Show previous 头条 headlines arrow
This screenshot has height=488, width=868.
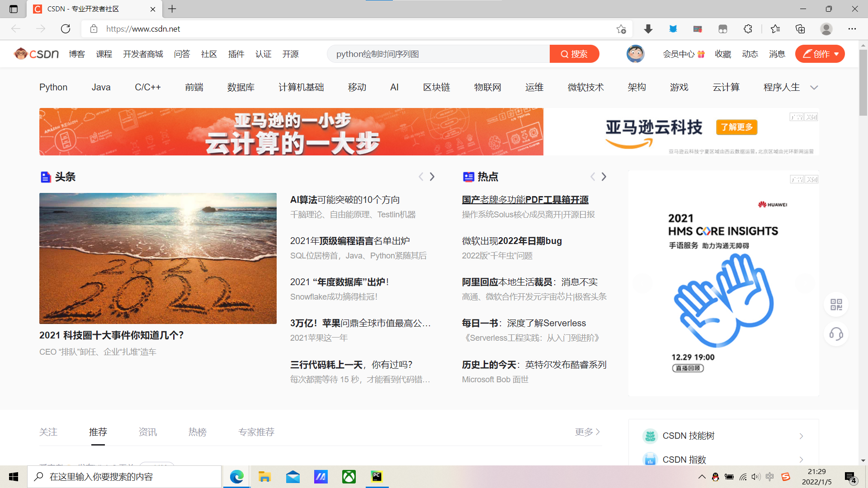coord(421,177)
